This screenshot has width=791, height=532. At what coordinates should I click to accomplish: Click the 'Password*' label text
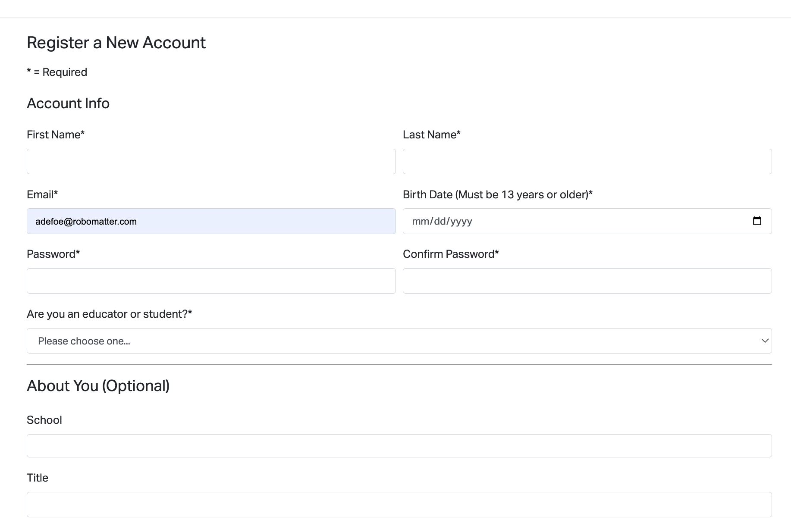click(53, 254)
